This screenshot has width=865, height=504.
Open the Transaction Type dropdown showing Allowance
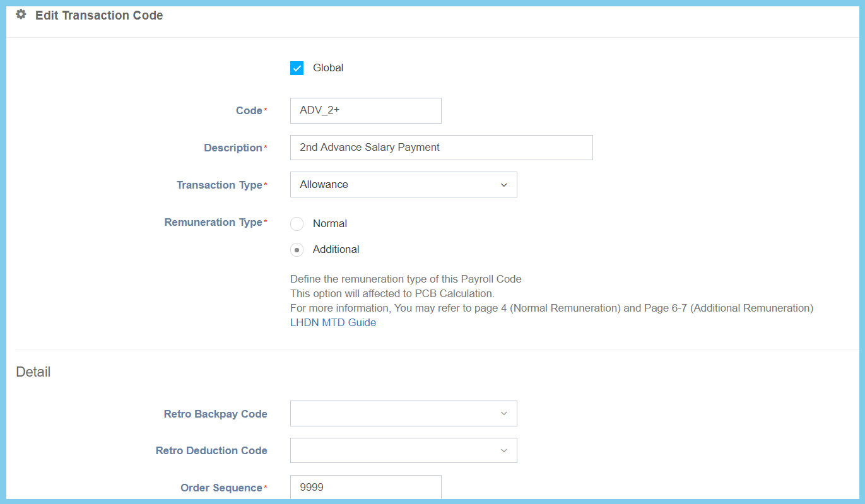[x=403, y=185]
